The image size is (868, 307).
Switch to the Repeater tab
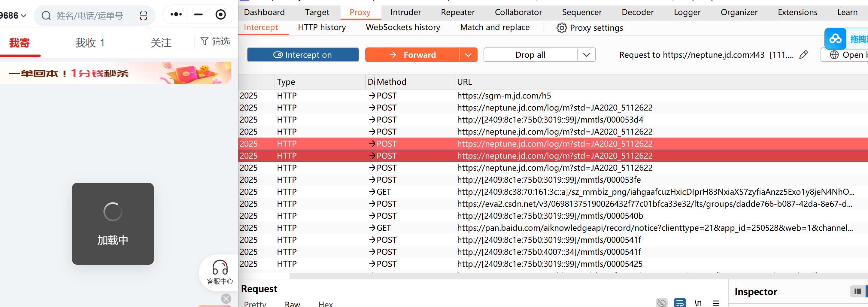[x=458, y=13]
